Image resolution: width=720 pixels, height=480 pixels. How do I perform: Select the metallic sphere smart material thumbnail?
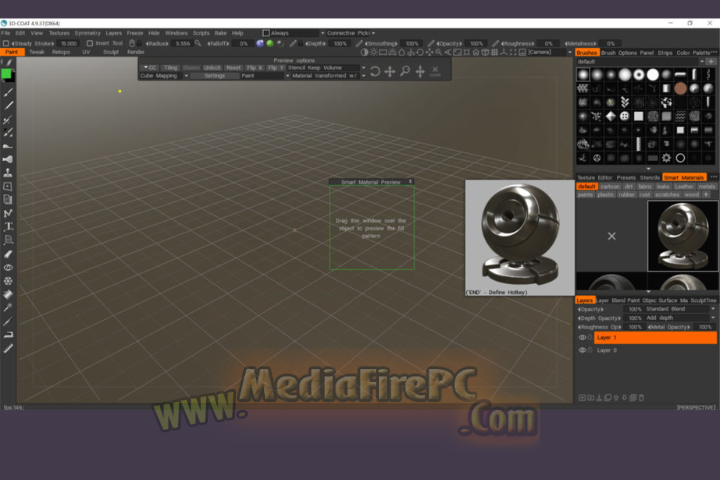click(683, 236)
